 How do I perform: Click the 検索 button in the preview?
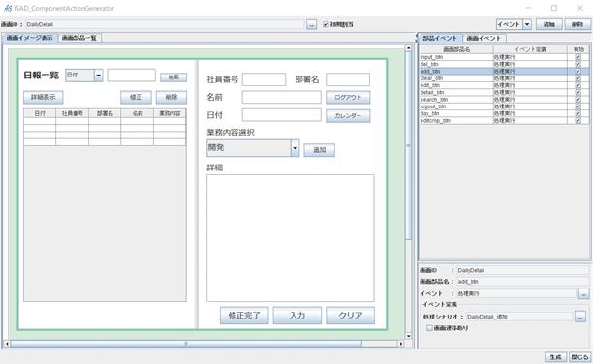(173, 77)
